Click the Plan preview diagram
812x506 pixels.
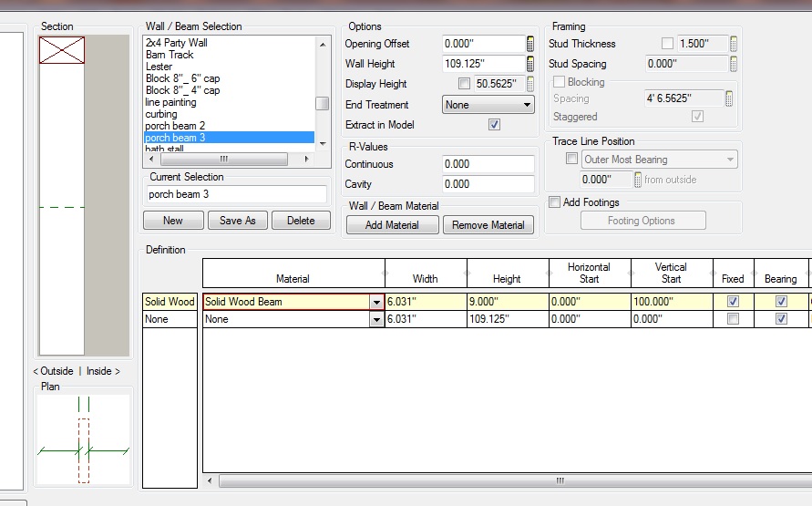coord(83,439)
